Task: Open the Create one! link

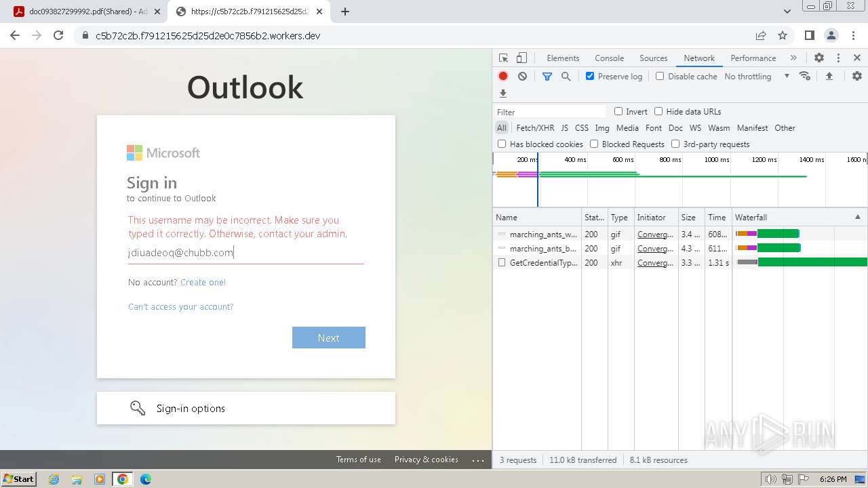Action: (203, 282)
